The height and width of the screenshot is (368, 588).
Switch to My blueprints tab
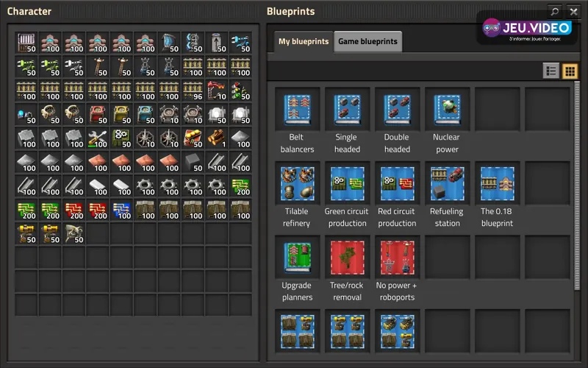[304, 41]
